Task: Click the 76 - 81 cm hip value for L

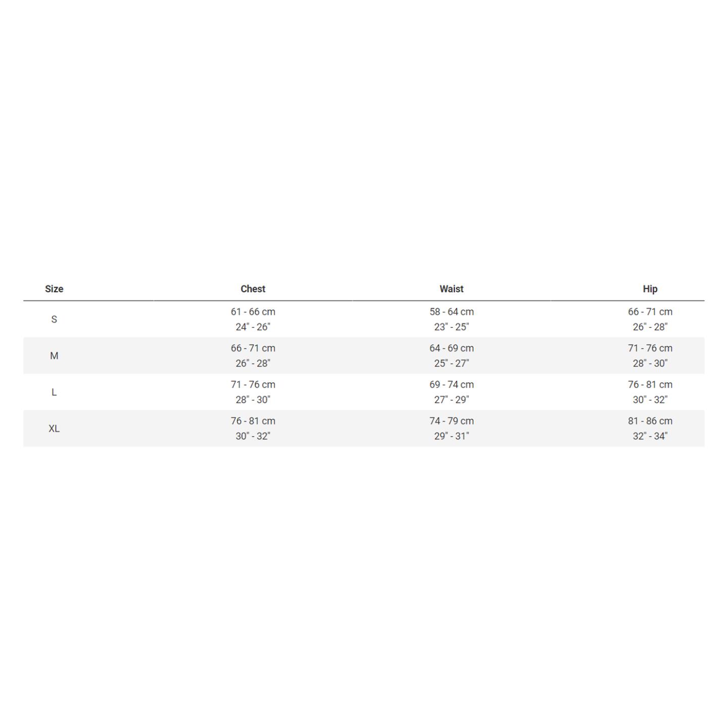Action: coord(650,384)
